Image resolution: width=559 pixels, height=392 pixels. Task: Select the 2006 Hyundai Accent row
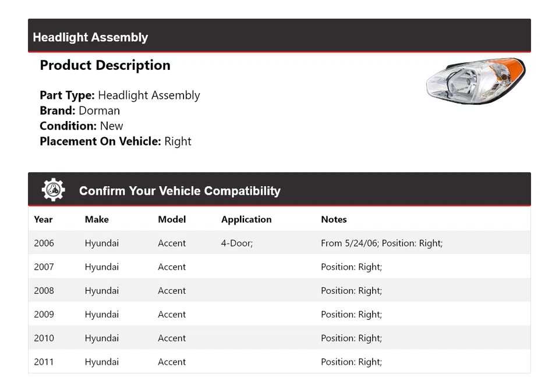(x=279, y=243)
